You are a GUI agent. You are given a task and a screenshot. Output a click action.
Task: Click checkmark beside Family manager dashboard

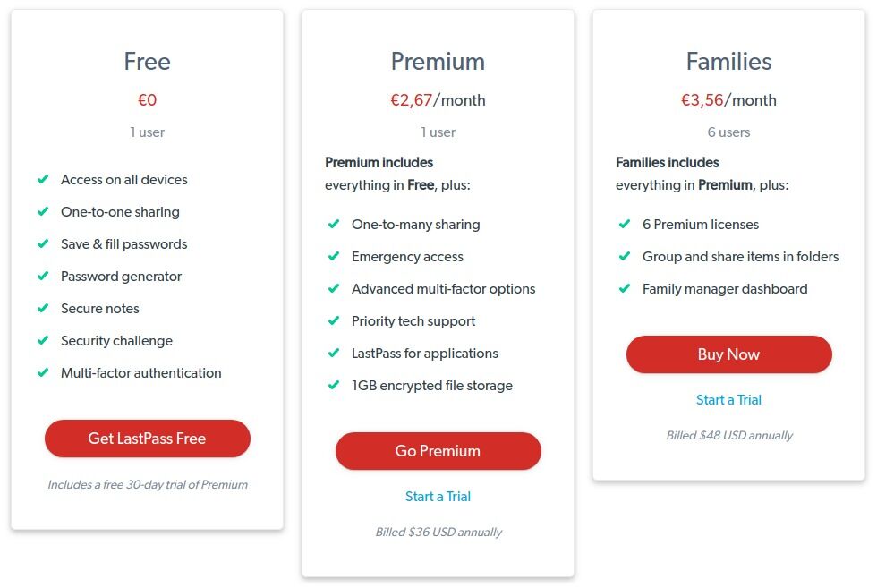[x=625, y=289]
